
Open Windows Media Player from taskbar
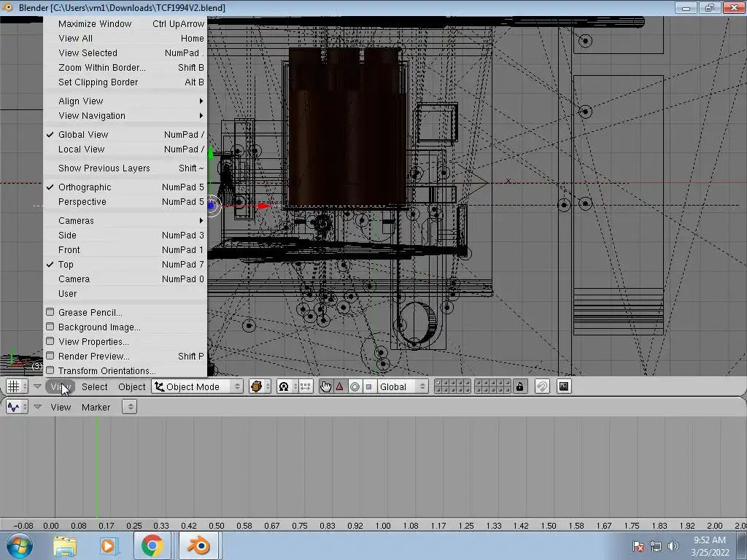click(x=108, y=546)
